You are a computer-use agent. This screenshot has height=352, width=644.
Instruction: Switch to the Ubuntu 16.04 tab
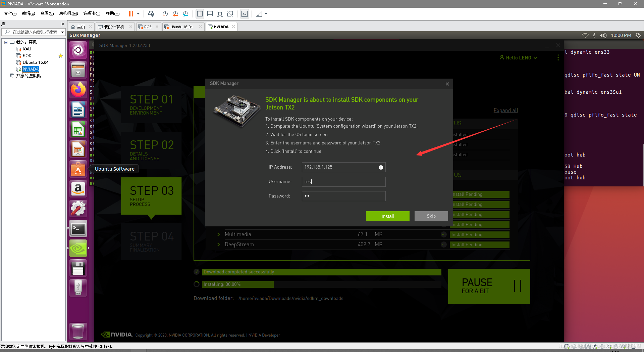181,27
